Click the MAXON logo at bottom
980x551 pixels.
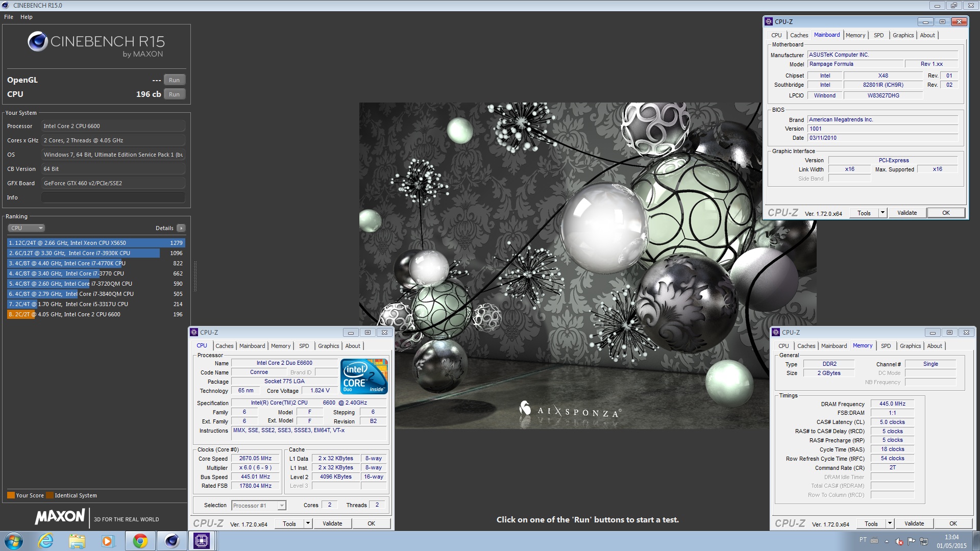click(60, 517)
